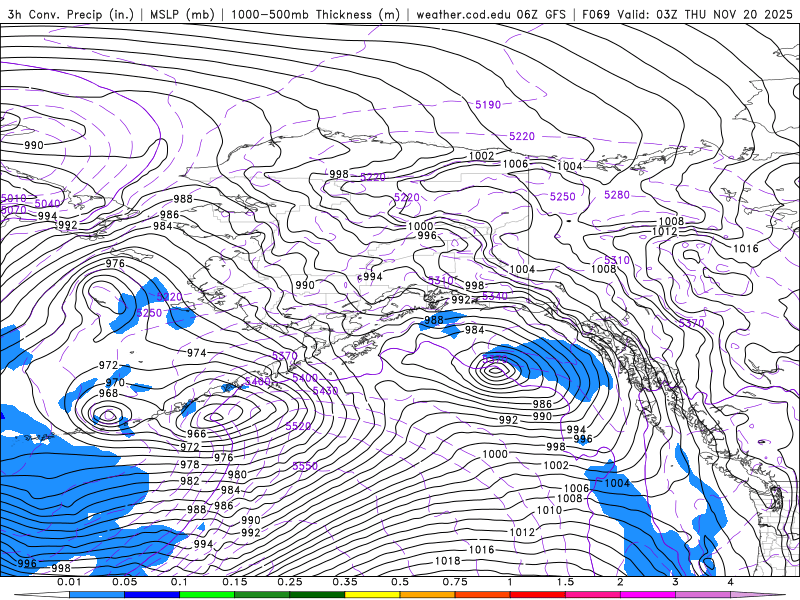The height and width of the screenshot is (600, 800).
Task: Select the 5040 thickness label
Action: click(47, 204)
